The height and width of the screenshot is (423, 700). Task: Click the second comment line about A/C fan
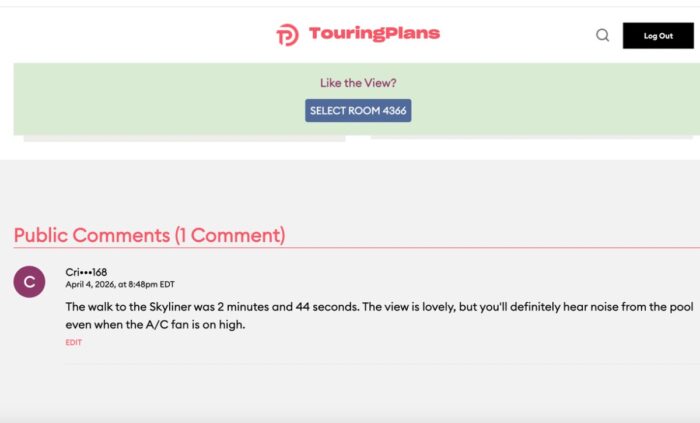click(155, 325)
